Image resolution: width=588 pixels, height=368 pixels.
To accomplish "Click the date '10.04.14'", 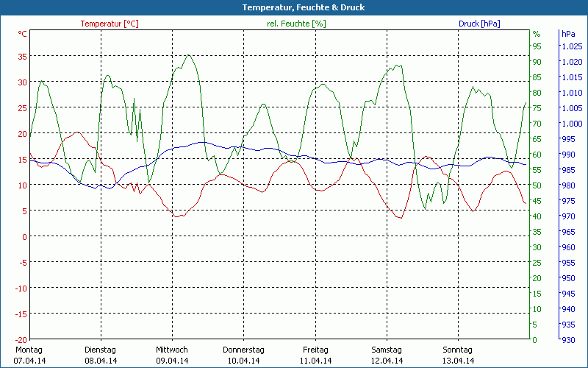I will point(244,361).
